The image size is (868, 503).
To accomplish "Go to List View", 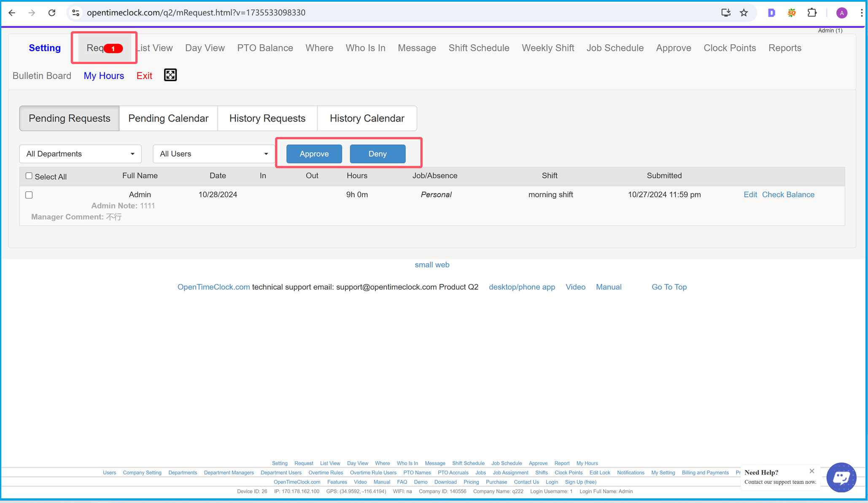I will [155, 48].
